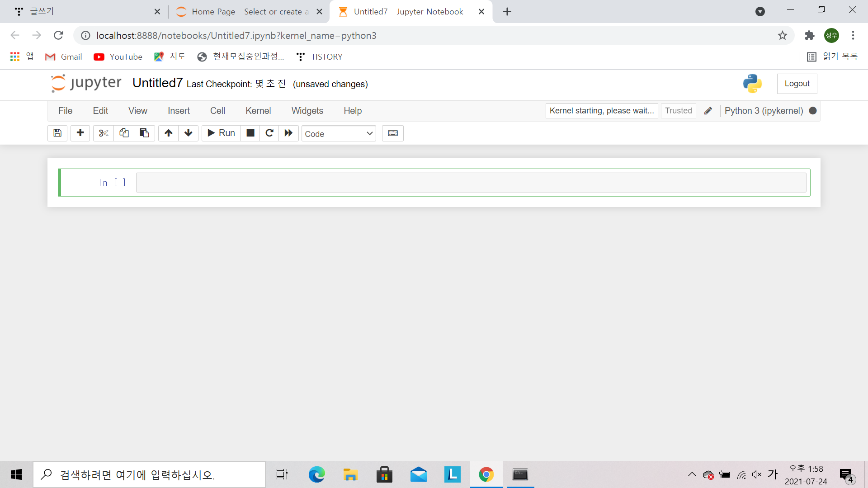
Task: Paste cells below icon
Action: point(144,133)
